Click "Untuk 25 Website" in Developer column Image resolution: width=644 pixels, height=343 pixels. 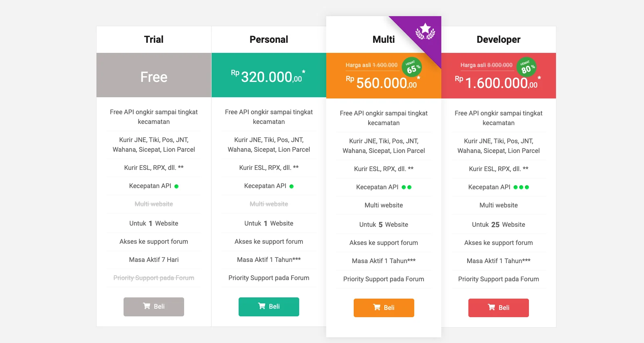pyautogui.click(x=499, y=224)
